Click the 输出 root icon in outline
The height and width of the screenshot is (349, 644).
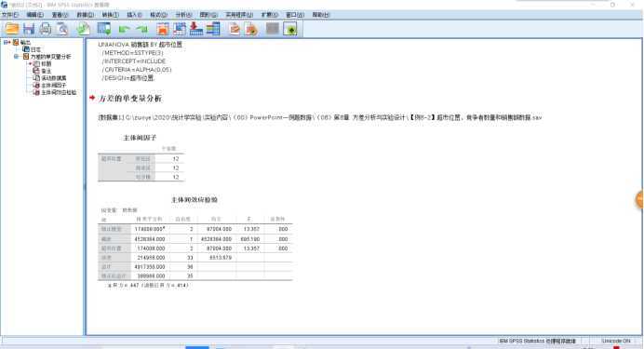point(16,42)
